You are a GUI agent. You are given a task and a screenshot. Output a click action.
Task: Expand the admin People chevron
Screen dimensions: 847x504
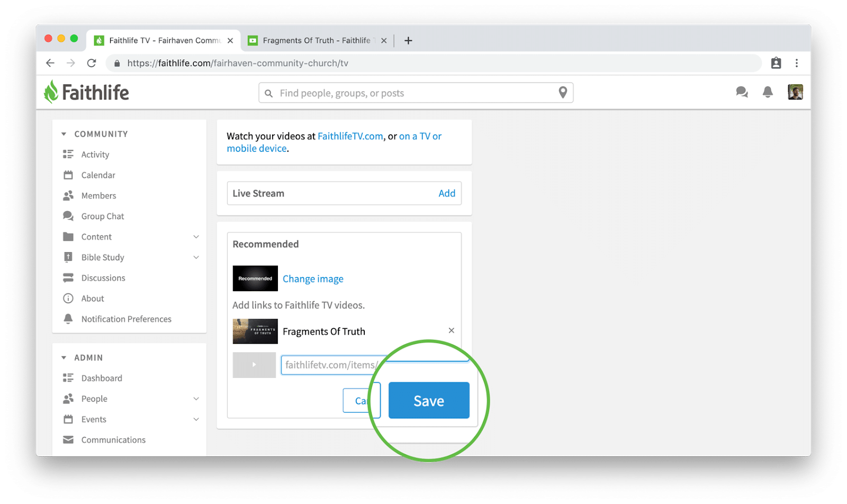[x=196, y=399]
